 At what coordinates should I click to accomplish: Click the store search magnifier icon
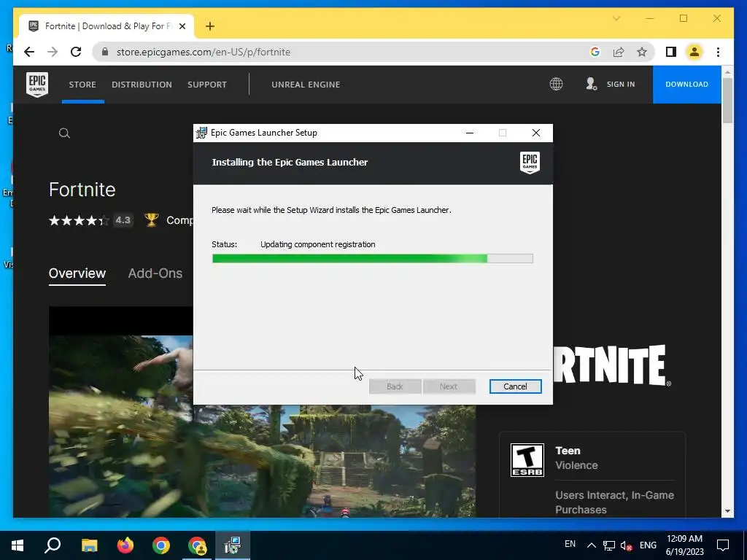click(x=64, y=133)
